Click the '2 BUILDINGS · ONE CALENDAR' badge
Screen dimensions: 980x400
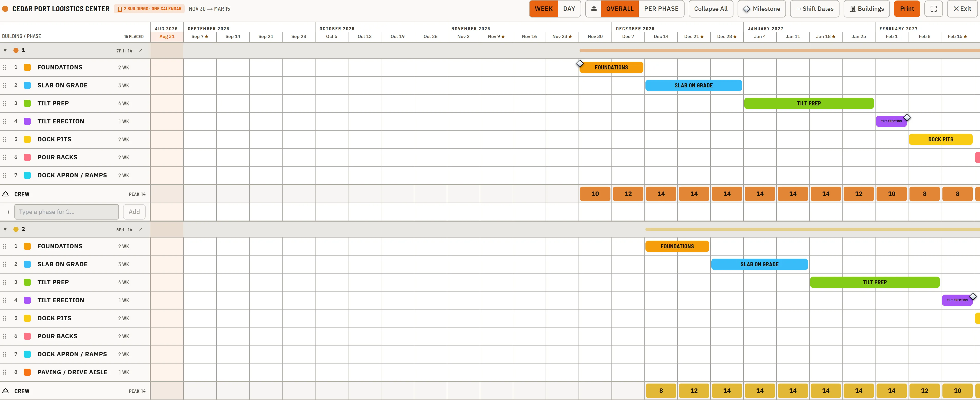(149, 9)
